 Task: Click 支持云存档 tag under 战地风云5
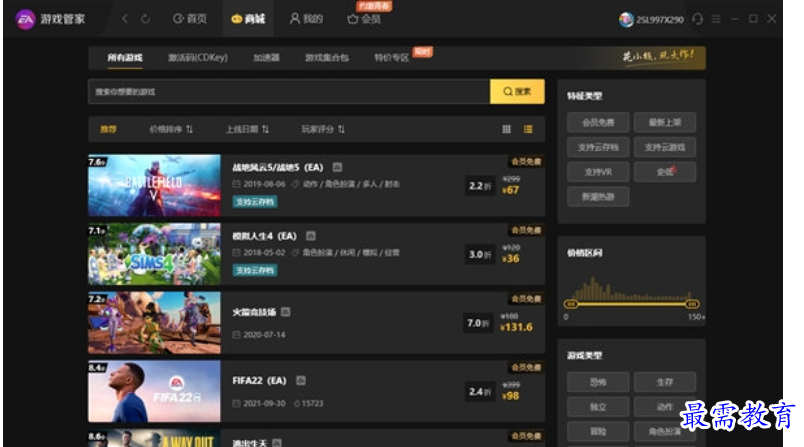point(255,202)
